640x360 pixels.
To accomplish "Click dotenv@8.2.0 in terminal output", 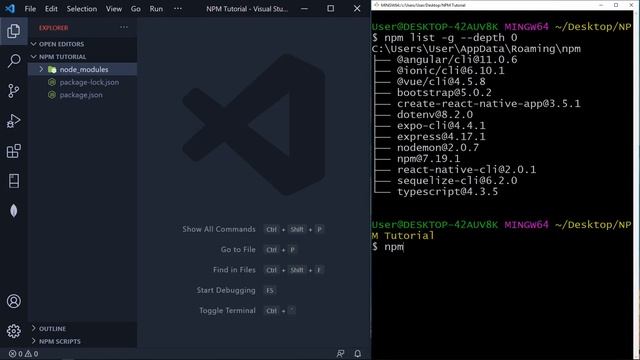I will click(435, 115).
